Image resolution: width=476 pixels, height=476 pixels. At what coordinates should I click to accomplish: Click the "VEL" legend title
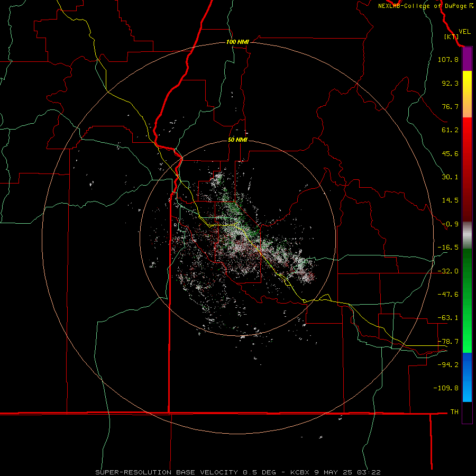point(465,32)
